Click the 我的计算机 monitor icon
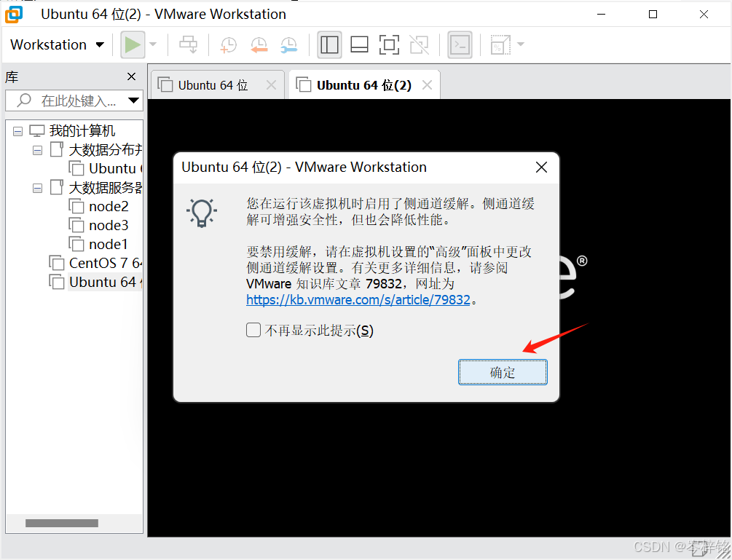Viewport: 732px width, 560px height. 37,130
